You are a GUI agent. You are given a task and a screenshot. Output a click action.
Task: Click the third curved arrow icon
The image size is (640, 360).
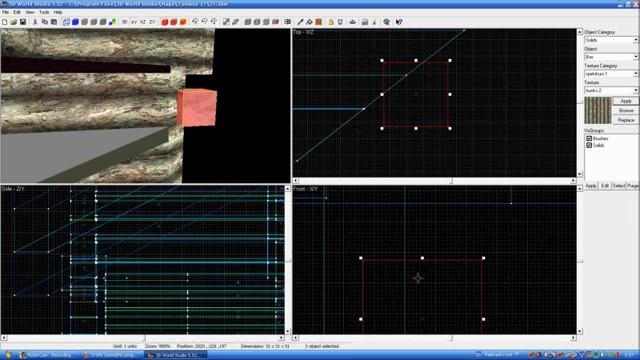click(214, 22)
